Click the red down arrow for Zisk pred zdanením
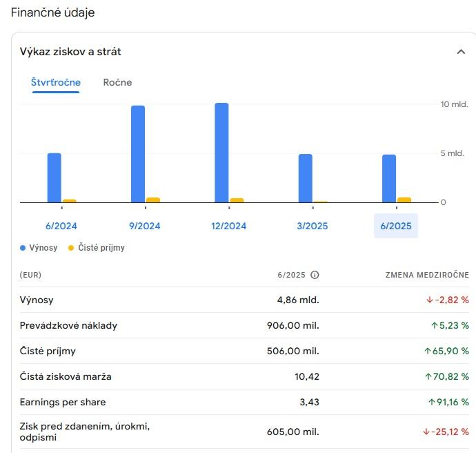 [x=426, y=432]
